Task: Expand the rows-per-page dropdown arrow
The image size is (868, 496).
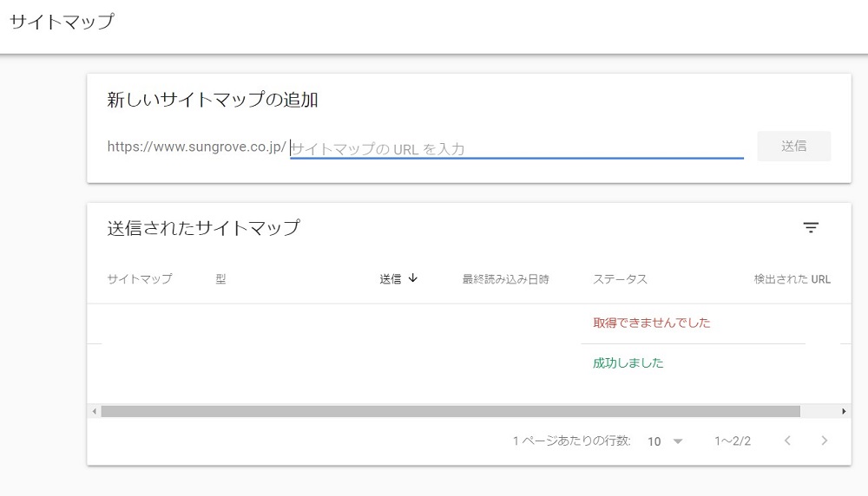Action: pyautogui.click(x=678, y=441)
